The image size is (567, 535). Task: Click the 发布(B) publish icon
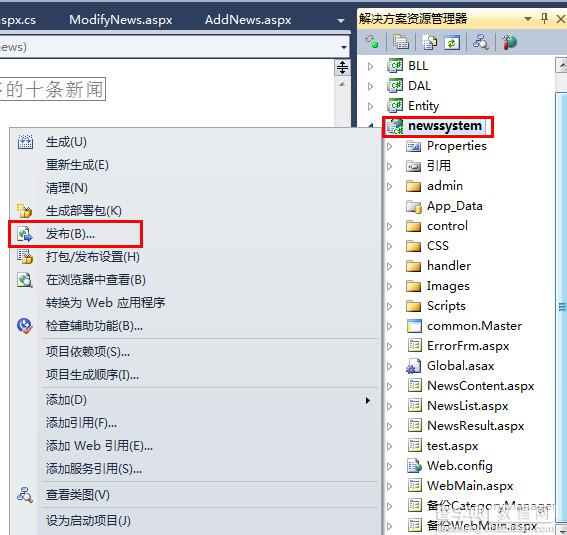25,234
